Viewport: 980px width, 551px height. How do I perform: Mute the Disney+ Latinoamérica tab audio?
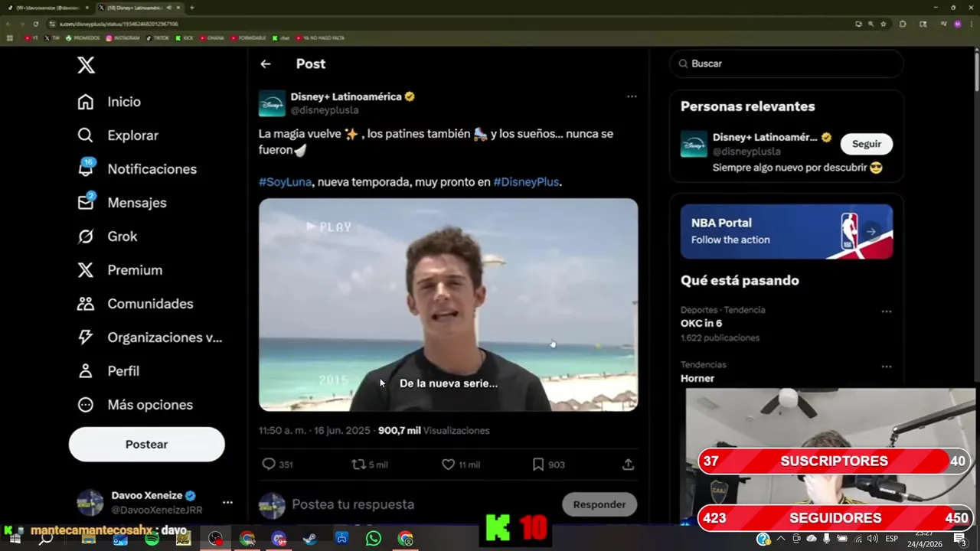168,8
